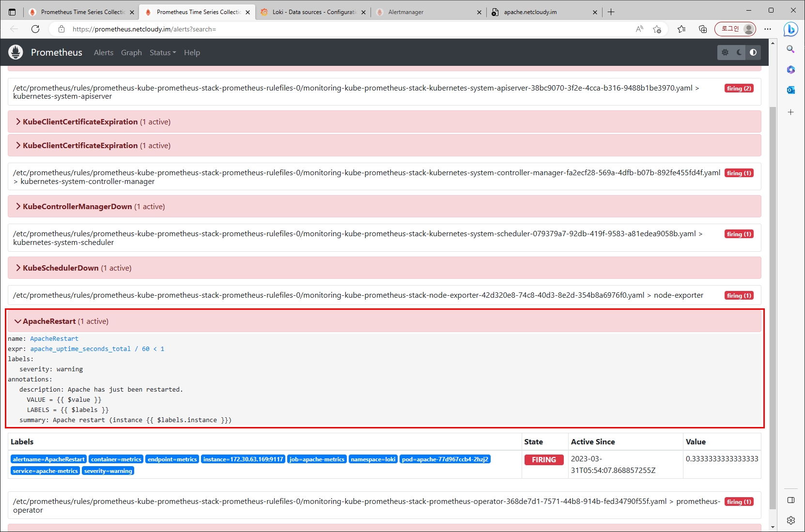
Task: Click the container=metrics label badge
Action: tap(116, 459)
